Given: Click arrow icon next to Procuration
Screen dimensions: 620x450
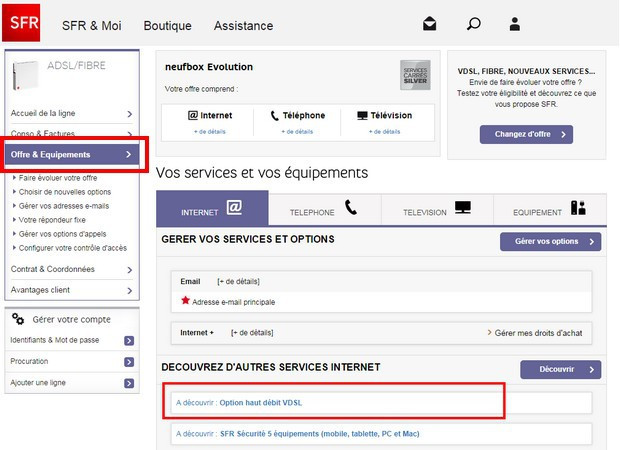Looking at the screenshot, I should [129, 362].
